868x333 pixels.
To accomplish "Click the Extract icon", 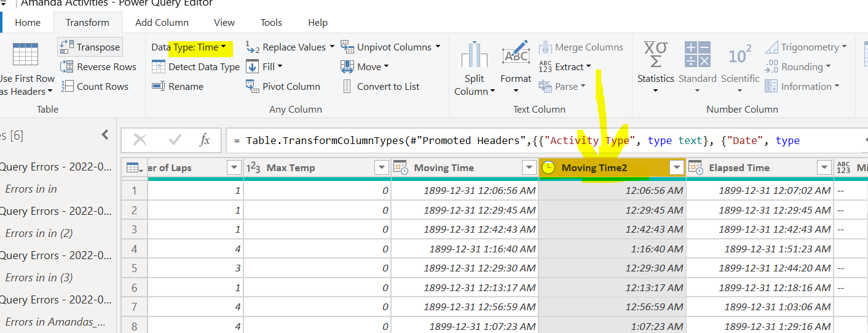I will [x=545, y=66].
